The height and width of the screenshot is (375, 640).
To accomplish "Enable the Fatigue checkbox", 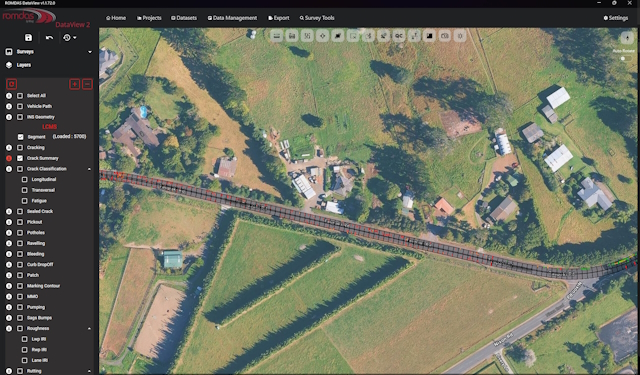I will 24,201.
